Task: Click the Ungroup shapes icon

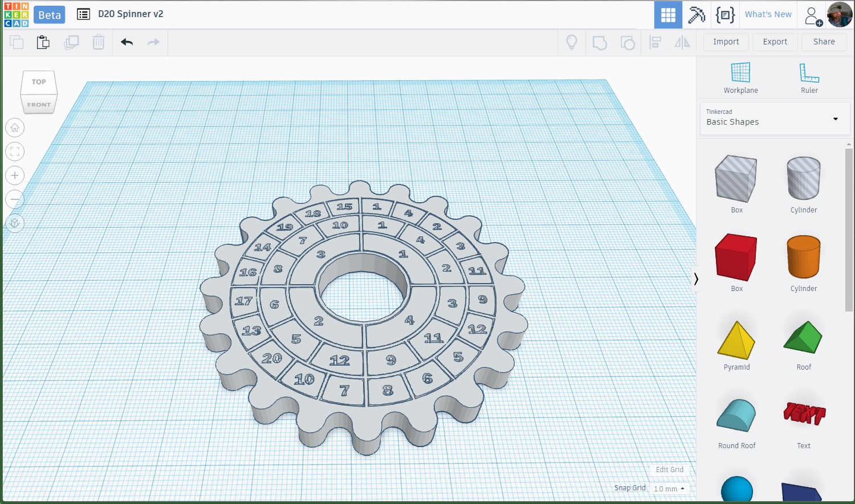Action: pyautogui.click(x=628, y=42)
